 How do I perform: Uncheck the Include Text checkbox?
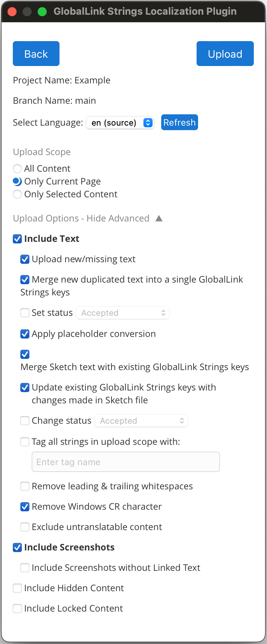click(x=17, y=239)
